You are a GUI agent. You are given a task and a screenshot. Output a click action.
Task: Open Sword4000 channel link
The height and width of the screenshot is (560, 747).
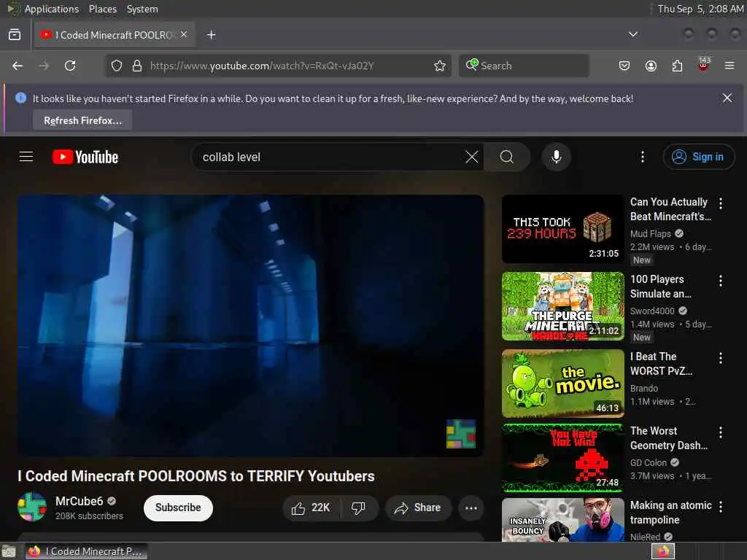pos(652,311)
